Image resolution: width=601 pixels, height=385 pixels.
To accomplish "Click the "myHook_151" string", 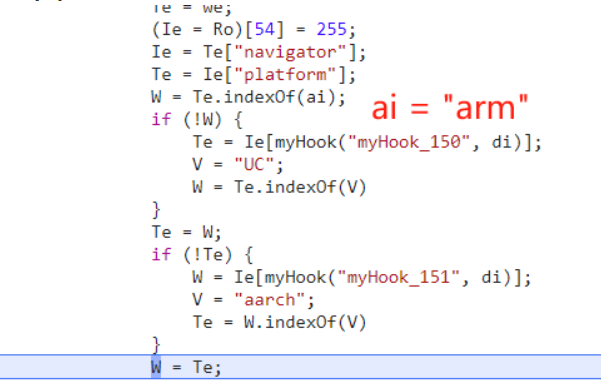I will (x=399, y=278).
